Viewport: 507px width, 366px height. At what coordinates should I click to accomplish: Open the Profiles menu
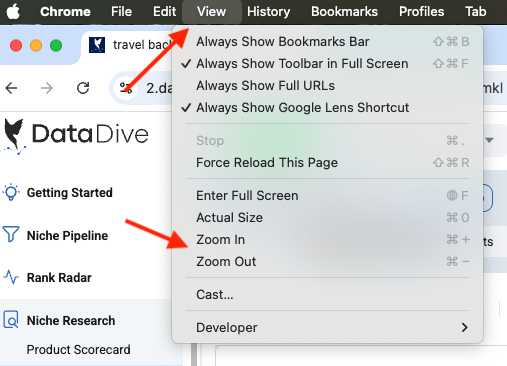point(421,12)
